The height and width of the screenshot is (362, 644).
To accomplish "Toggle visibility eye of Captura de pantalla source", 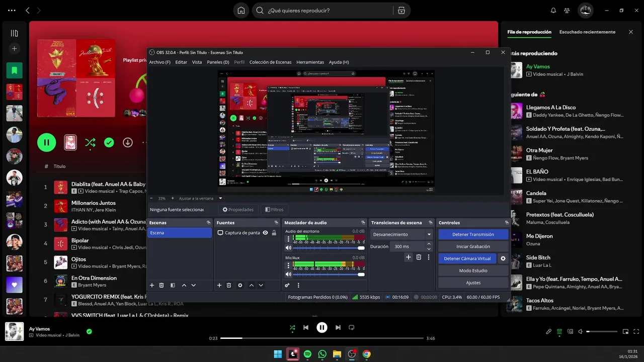I will click(265, 233).
